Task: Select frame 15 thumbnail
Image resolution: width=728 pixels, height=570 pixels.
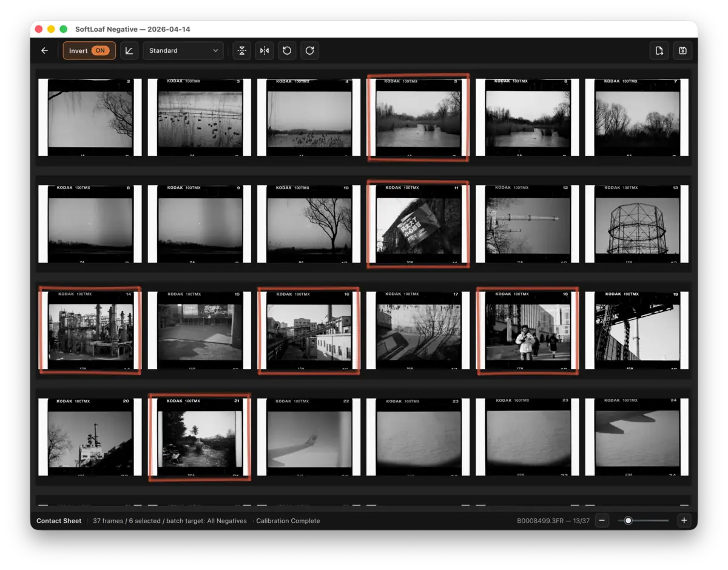Action: (200, 330)
